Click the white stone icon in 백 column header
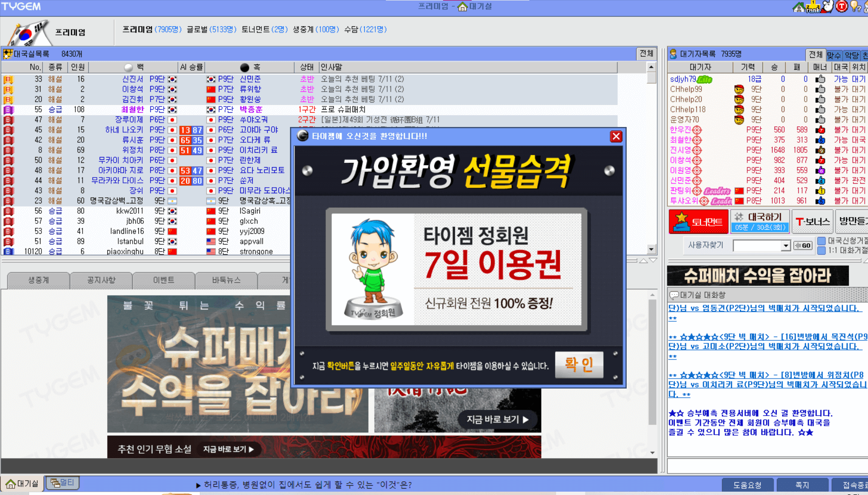Screen dimensions: 868x495 (128, 67)
